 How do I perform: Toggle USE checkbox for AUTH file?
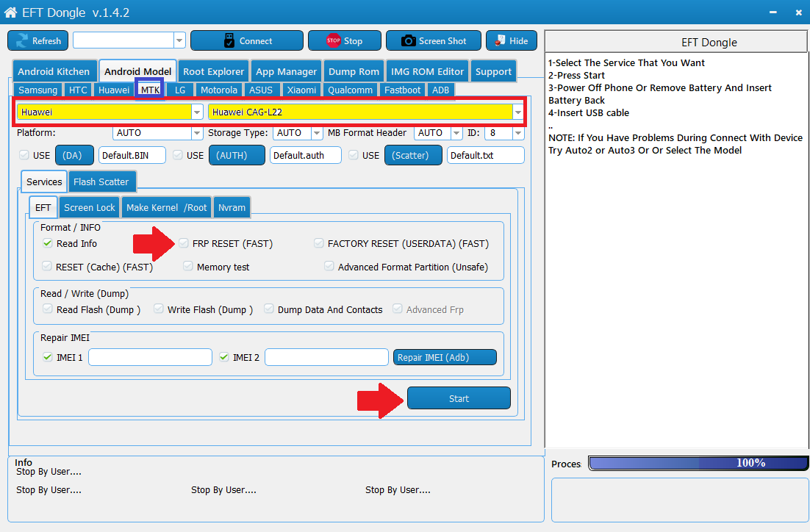pyautogui.click(x=178, y=155)
